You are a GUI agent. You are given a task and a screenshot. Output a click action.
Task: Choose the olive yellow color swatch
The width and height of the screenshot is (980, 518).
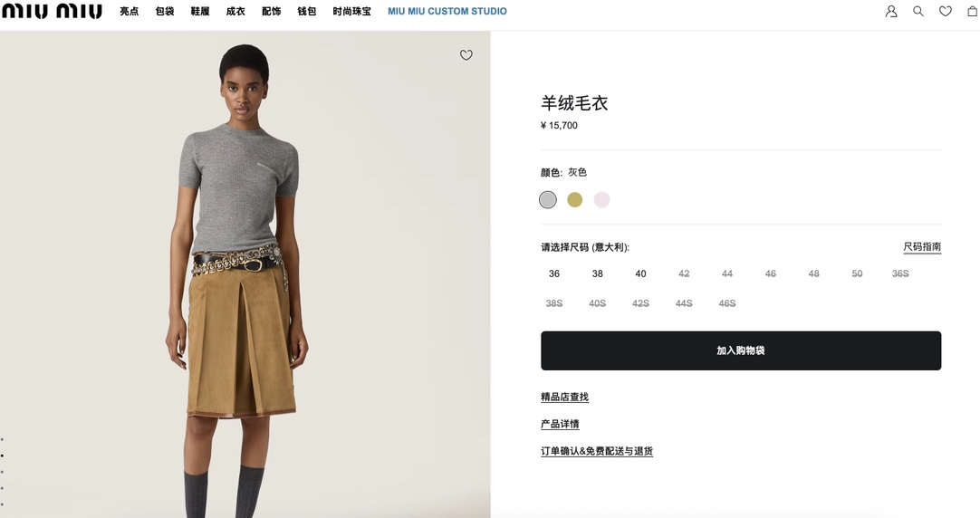click(574, 200)
